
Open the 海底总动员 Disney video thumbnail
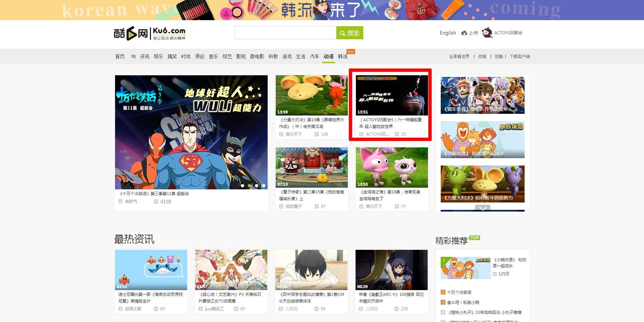coord(151,270)
